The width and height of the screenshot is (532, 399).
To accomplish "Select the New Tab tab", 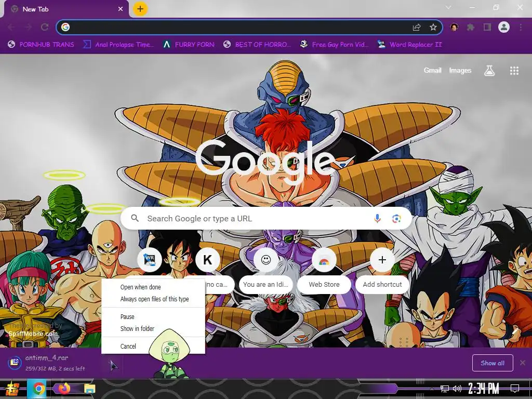I will [66, 9].
